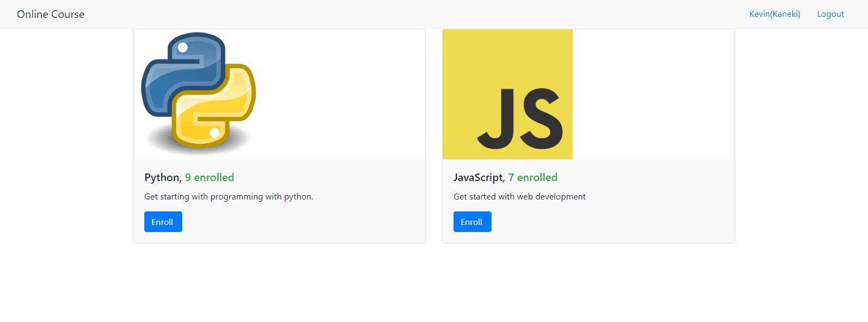This screenshot has height=322, width=868.
Task: Open the Kevin(Kaneki) profile link
Action: 775,14
